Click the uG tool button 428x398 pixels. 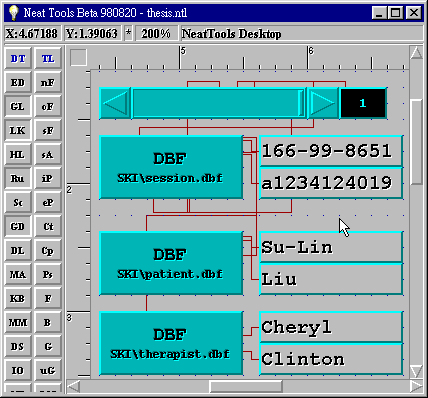click(48, 370)
